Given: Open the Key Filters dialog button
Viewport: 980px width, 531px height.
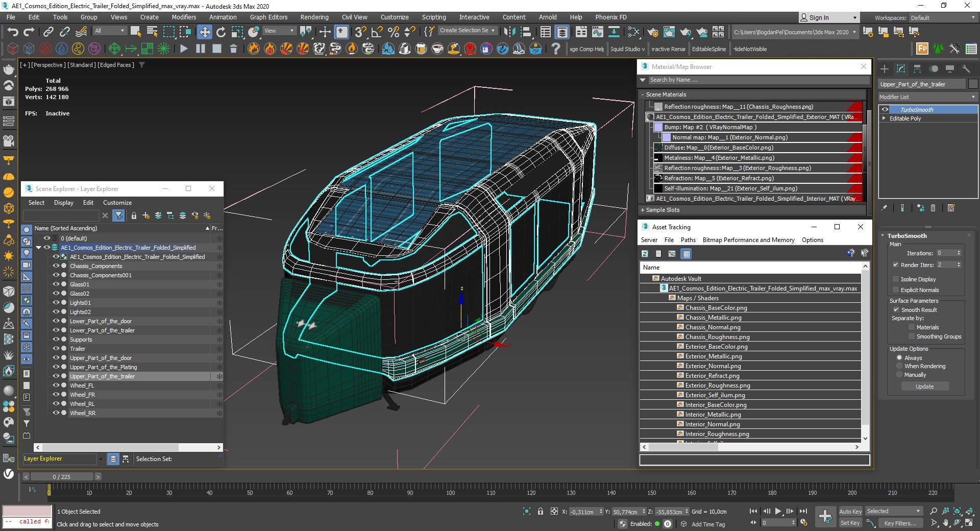Looking at the screenshot, I should (900, 523).
